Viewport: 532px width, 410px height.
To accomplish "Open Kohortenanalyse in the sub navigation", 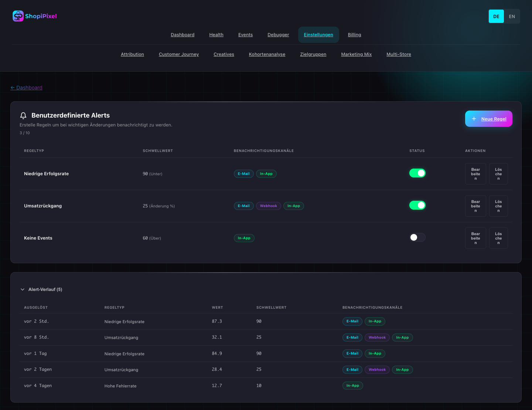I will click(x=267, y=54).
